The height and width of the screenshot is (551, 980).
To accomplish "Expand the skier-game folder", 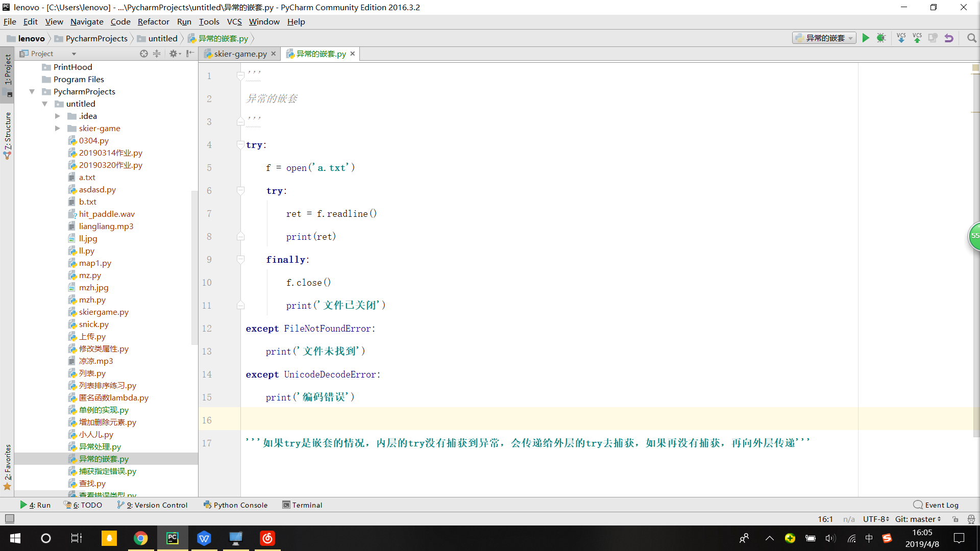I will pyautogui.click(x=57, y=129).
